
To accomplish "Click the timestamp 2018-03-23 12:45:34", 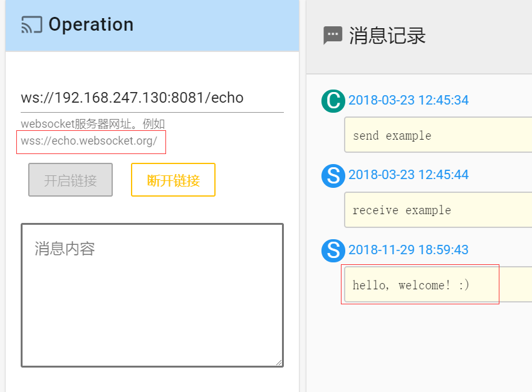I will (409, 100).
